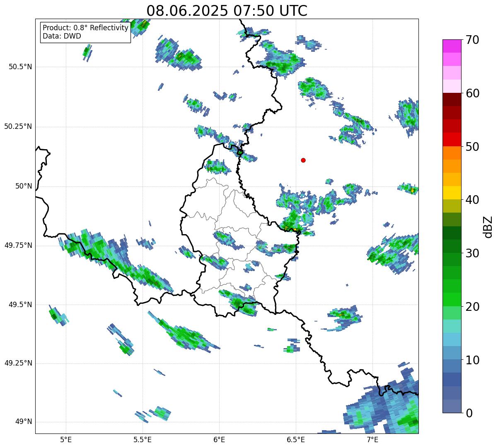Click the 49.25°N latitude label
Image resolution: width=498 pixels, height=448 pixels.
click(18, 363)
